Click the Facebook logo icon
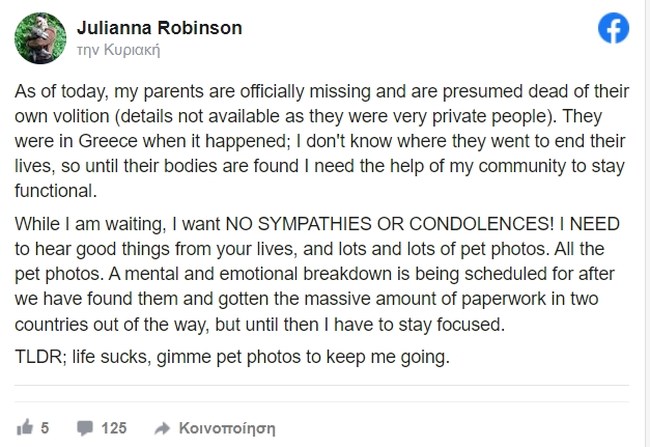The image size is (650, 447). click(x=613, y=30)
